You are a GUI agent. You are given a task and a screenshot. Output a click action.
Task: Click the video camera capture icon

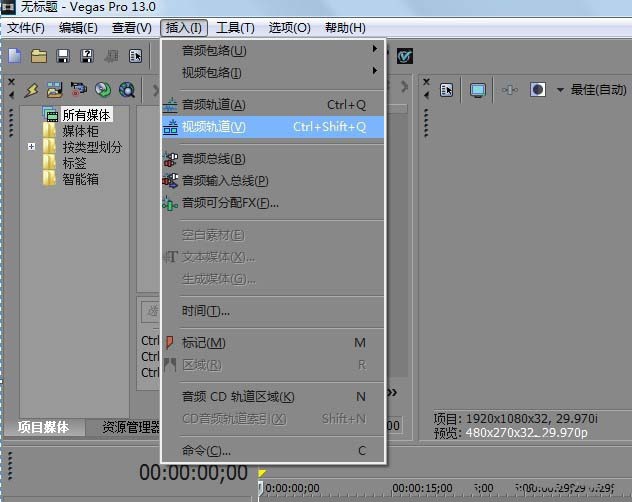click(x=79, y=90)
